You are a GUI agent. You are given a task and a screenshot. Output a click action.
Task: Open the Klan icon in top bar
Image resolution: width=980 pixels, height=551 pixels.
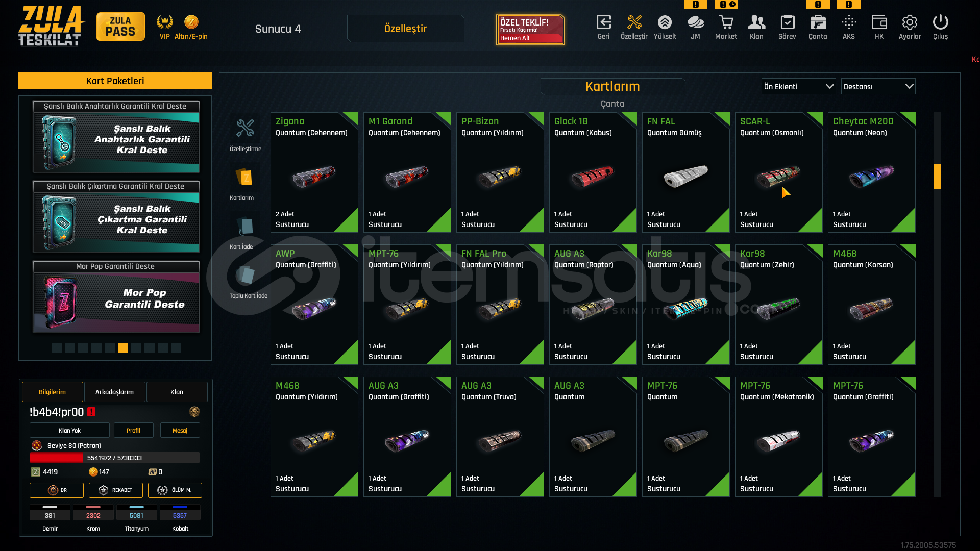pos(756,22)
